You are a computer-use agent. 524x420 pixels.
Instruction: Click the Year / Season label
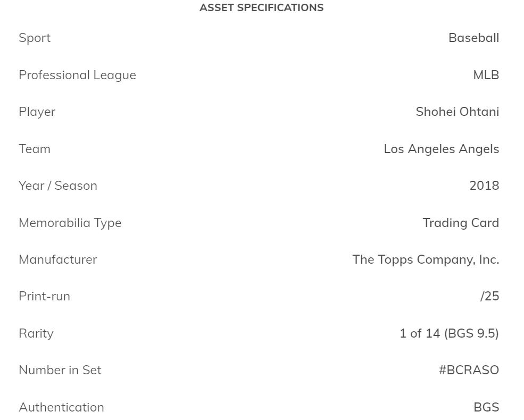(58, 186)
